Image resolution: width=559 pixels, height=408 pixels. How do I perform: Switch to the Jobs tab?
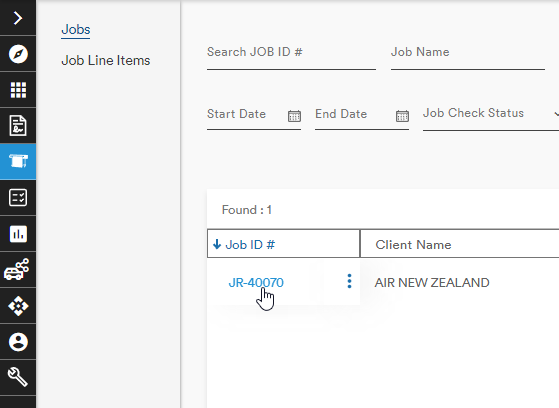point(76,29)
